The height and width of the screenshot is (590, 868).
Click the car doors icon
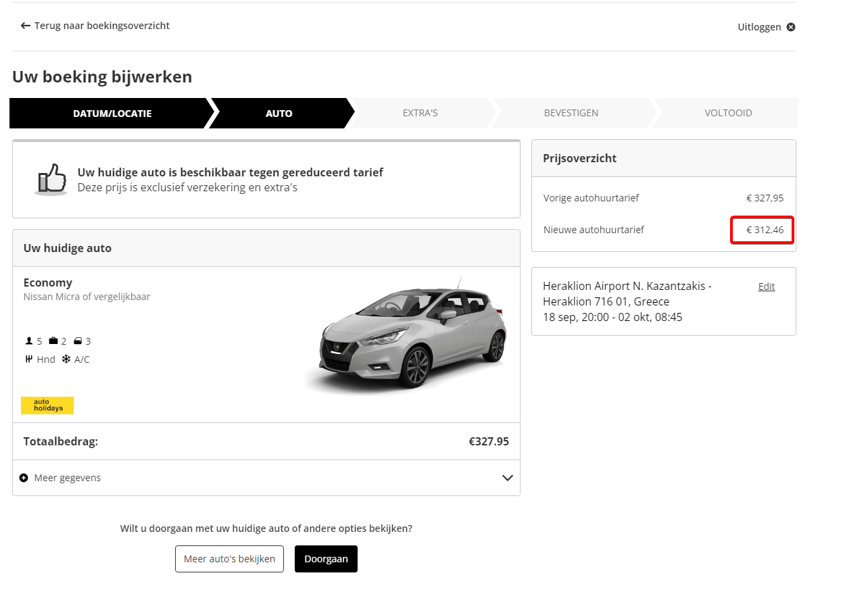click(x=78, y=341)
